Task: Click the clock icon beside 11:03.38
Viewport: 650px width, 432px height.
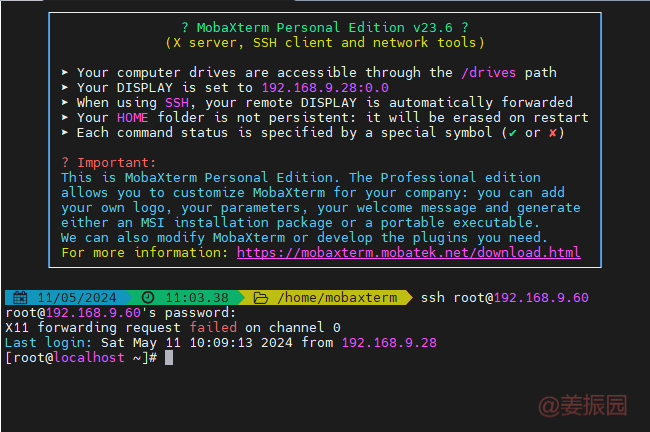Action: [148, 297]
